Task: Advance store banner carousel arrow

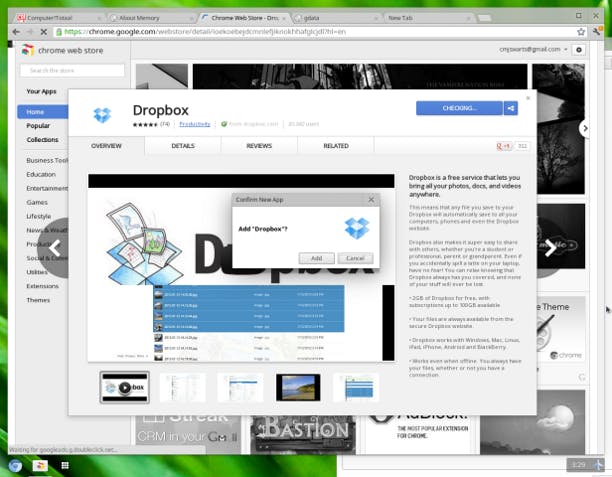Action: [x=584, y=128]
